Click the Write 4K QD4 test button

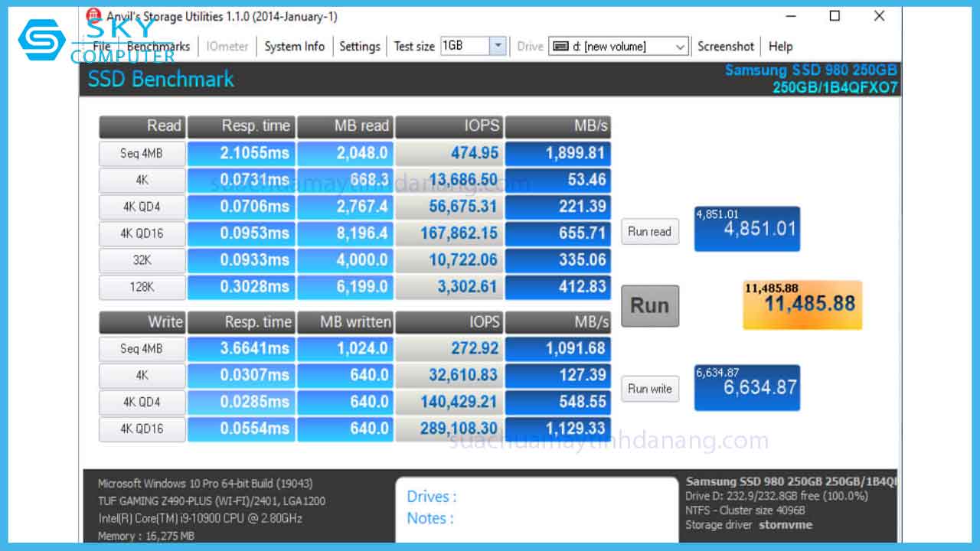tap(142, 402)
